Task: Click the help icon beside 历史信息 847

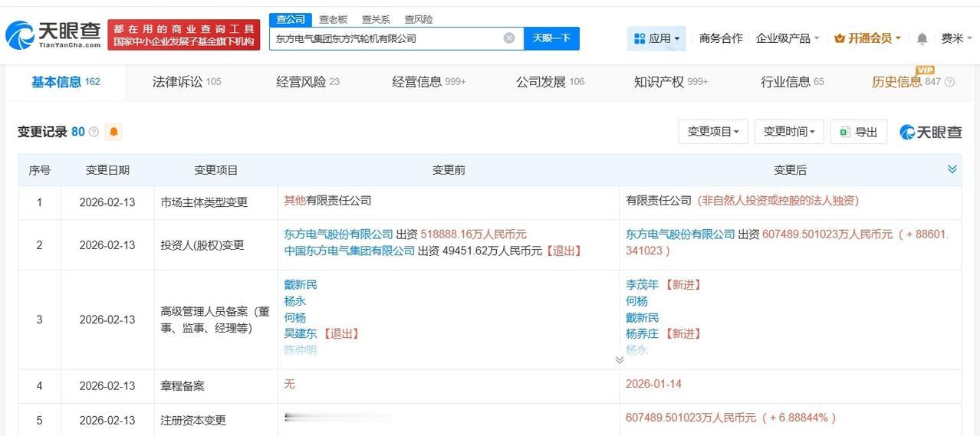Action: pyautogui.click(x=949, y=82)
